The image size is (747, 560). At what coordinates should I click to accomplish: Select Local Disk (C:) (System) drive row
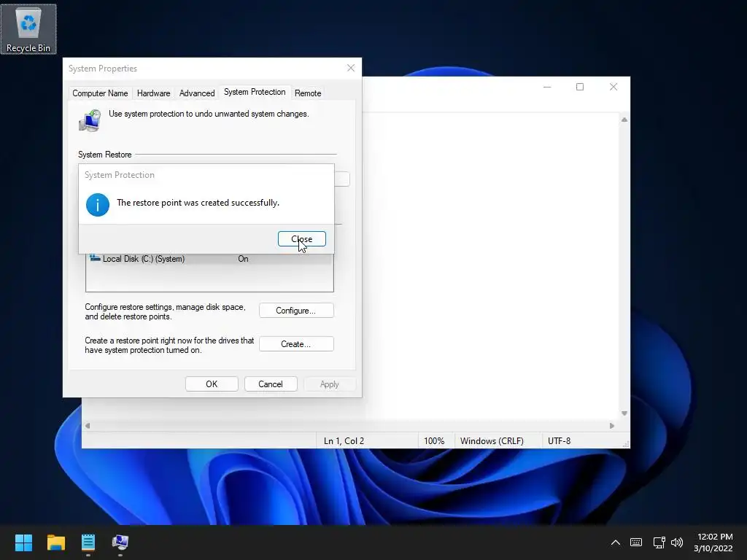coord(209,259)
